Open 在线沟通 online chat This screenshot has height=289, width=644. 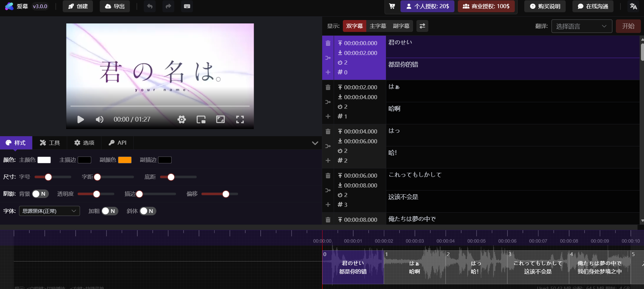tap(593, 6)
